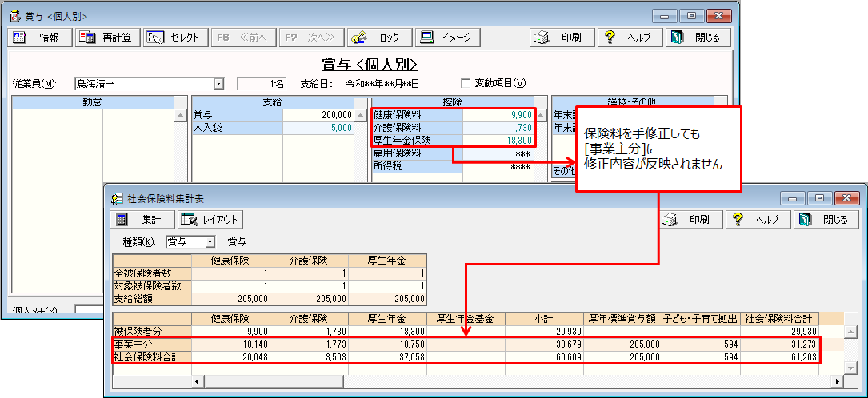Click the 情報 toolbar button

pos(39,38)
